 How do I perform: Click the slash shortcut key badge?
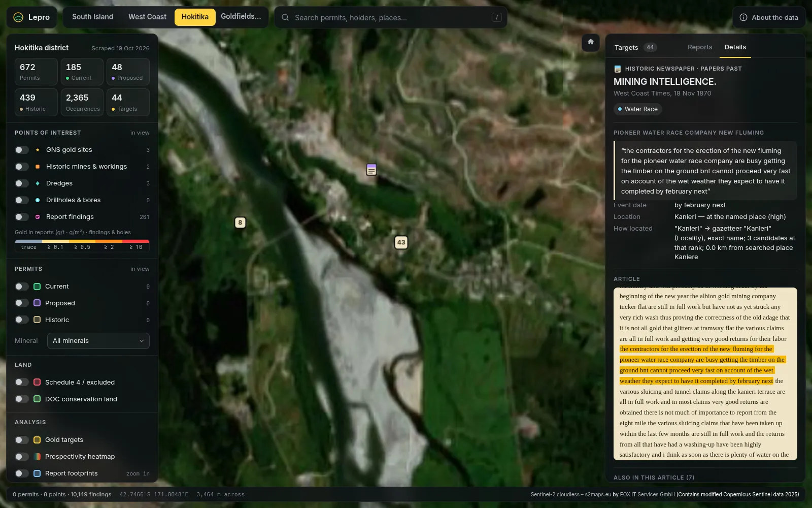(x=496, y=17)
